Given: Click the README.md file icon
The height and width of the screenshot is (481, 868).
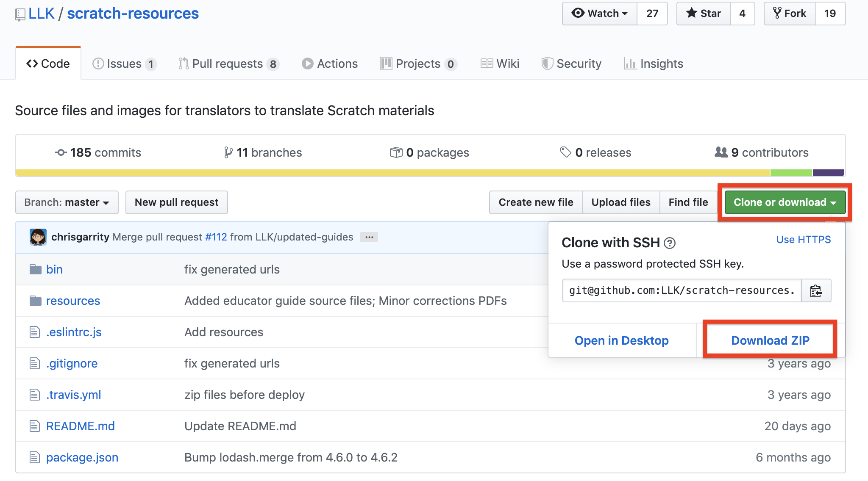Looking at the screenshot, I should pyautogui.click(x=35, y=426).
